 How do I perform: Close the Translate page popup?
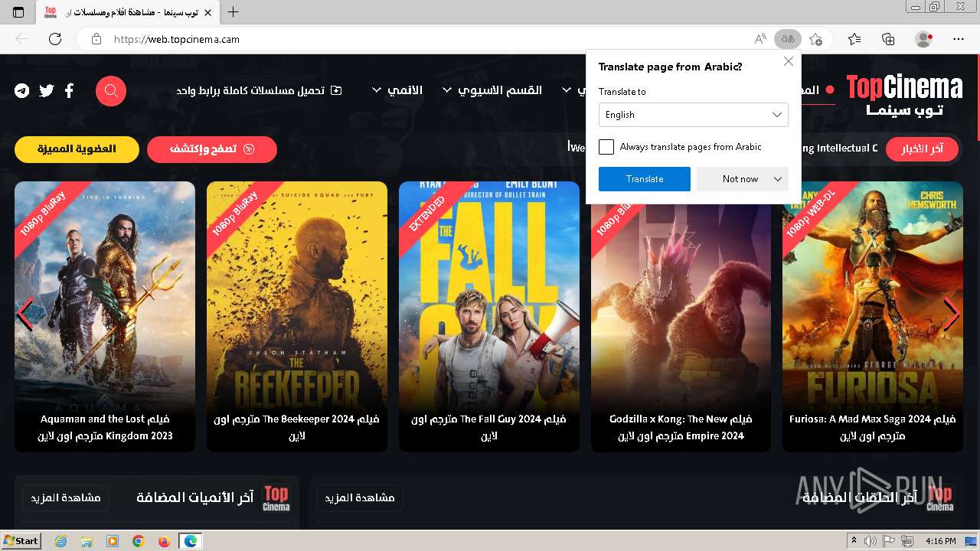click(789, 61)
